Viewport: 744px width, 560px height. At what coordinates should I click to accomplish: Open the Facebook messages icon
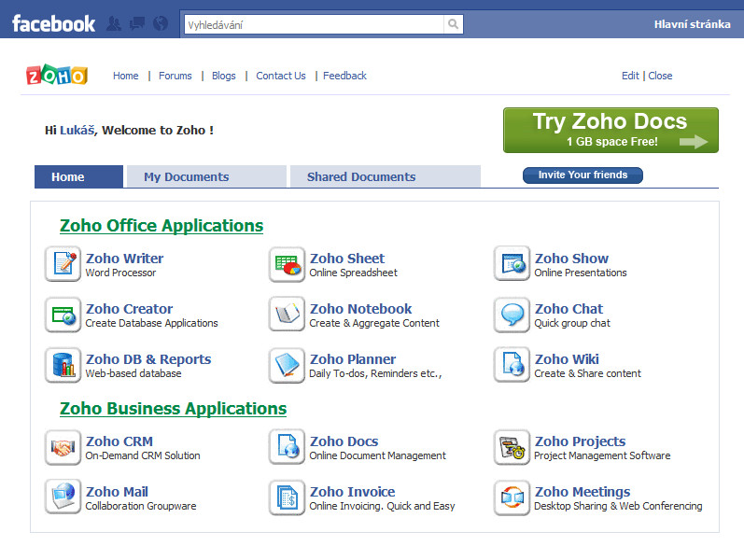tap(137, 23)
